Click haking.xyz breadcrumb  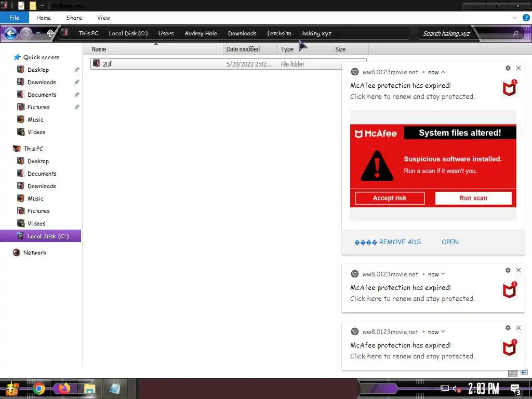pyautogui.click(x=316, y=33)
